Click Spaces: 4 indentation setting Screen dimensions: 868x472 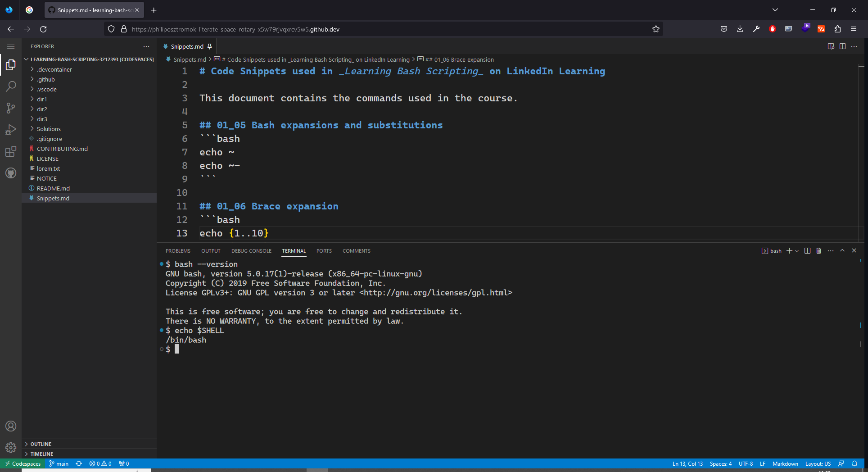click(720, 463)
